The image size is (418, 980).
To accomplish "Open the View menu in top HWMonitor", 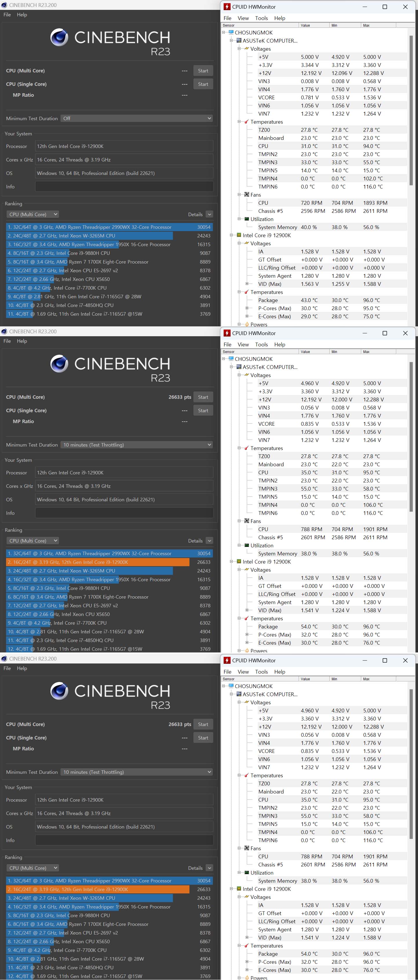I will pyautogui.click(x=243, y=18).
